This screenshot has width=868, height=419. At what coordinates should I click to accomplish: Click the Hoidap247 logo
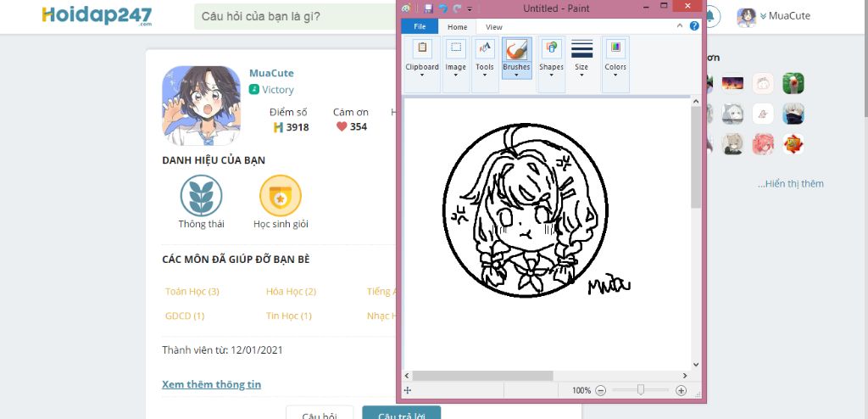tap(97, 16)
